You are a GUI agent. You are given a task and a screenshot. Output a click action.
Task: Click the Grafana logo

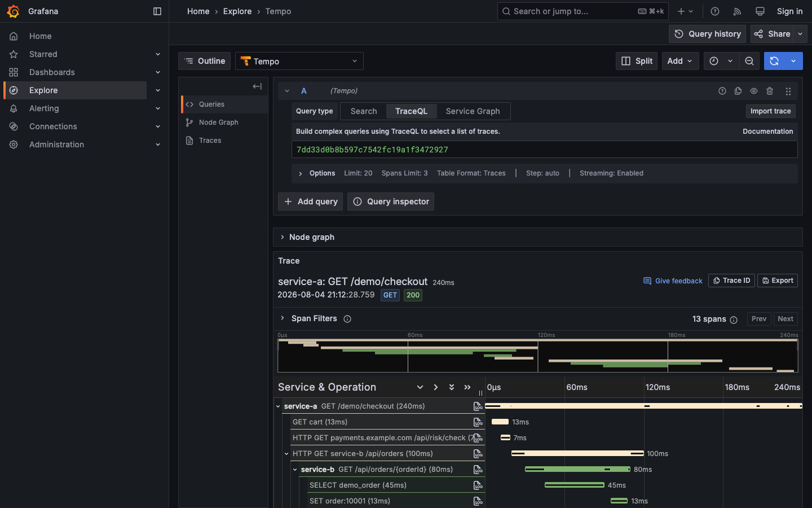click(x=13, y=11)
